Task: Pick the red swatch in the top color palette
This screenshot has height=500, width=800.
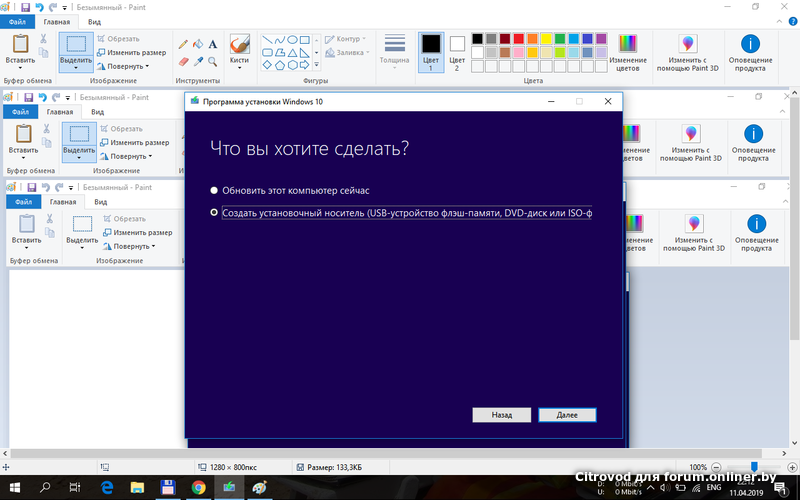Action: pyautogui.click(x=518, y=39)
